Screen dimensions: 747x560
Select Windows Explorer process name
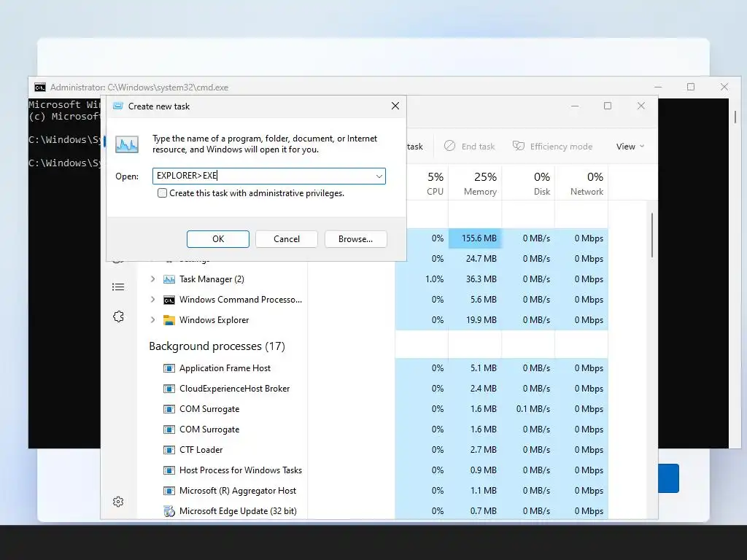pos(214,320)
